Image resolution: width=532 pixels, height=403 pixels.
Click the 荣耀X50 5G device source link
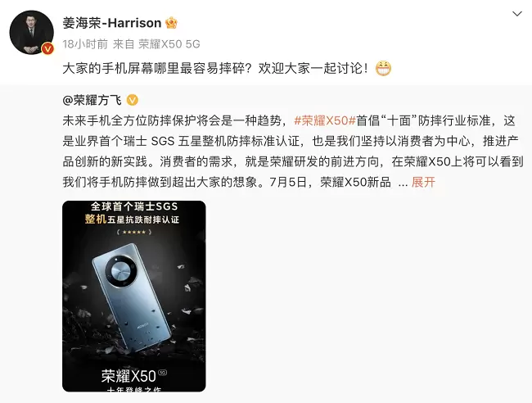point(169,44)
